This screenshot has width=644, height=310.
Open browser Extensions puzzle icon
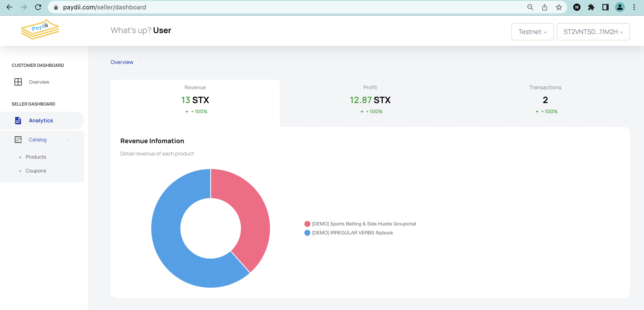tap(591, 7)
